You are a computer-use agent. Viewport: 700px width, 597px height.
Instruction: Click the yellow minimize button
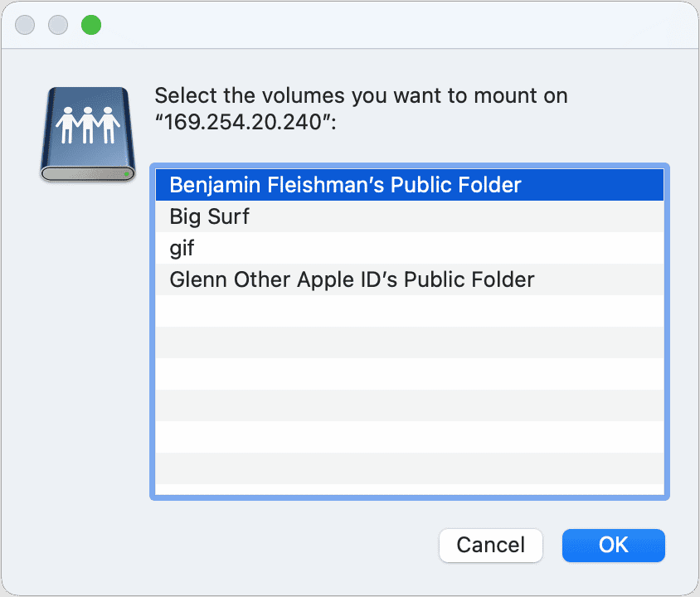click(58, 25)
